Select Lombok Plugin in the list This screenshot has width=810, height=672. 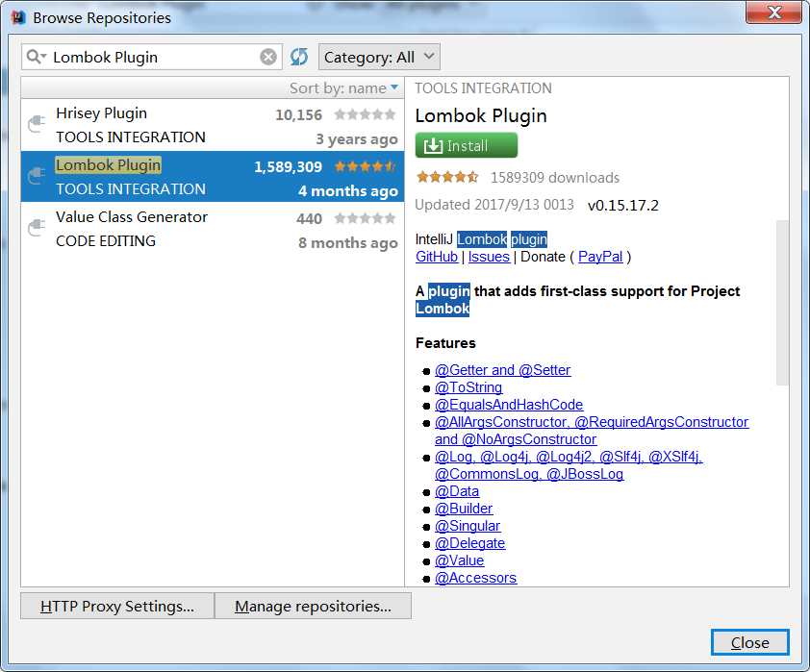(213, 177)
